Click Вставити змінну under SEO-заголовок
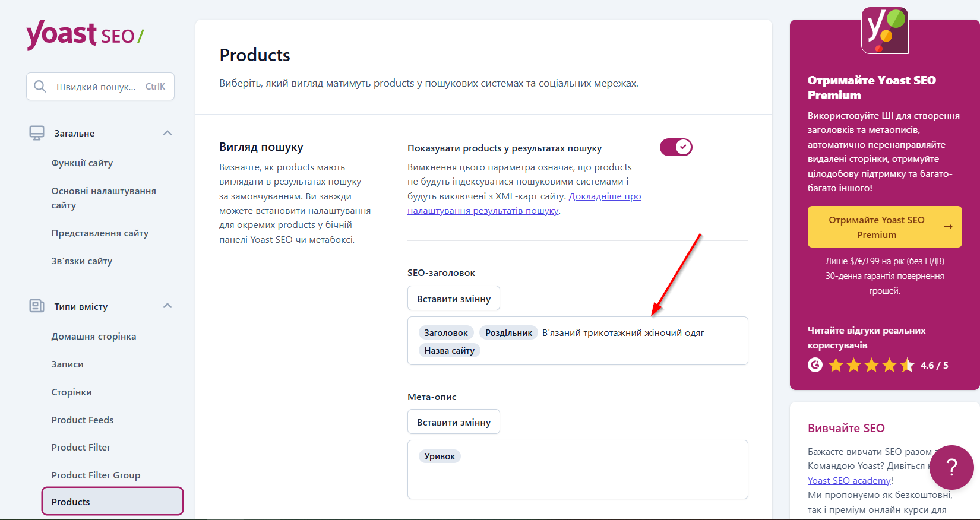 (454, 299)
